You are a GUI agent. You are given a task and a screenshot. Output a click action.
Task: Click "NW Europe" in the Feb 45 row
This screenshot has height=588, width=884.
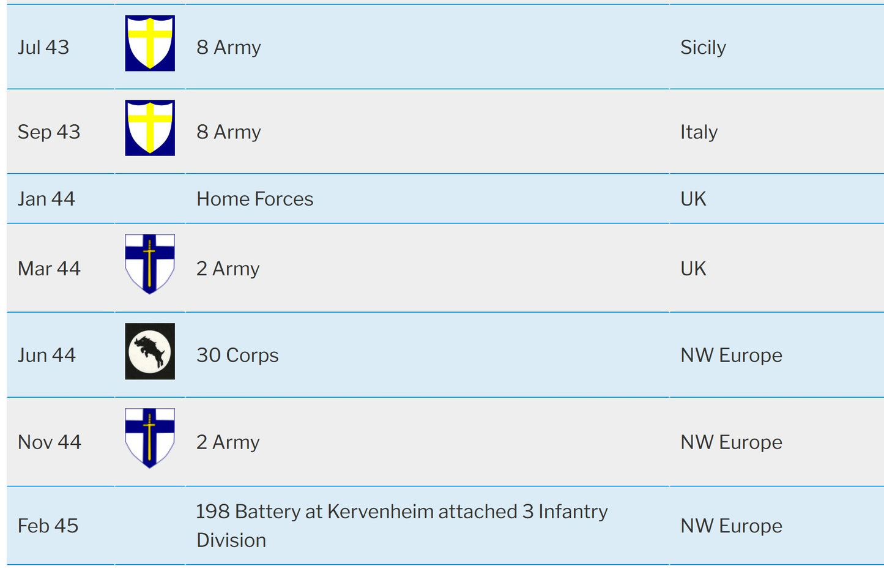pyautogui.click(x=731, y=526)
